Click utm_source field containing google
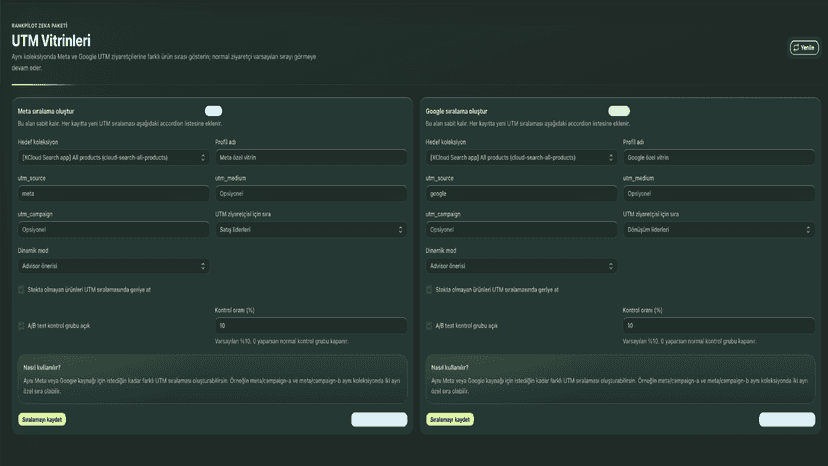This screenshot has width=828, height=466. click(521, 193)
